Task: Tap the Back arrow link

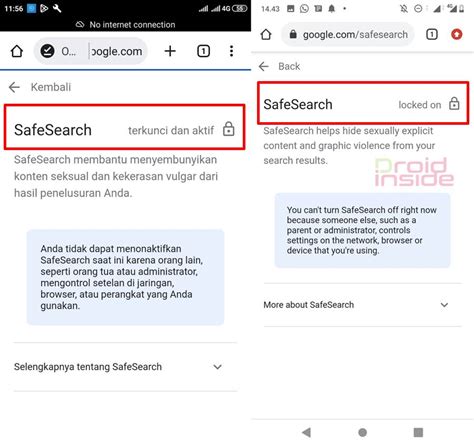Action: pos(263,66)
